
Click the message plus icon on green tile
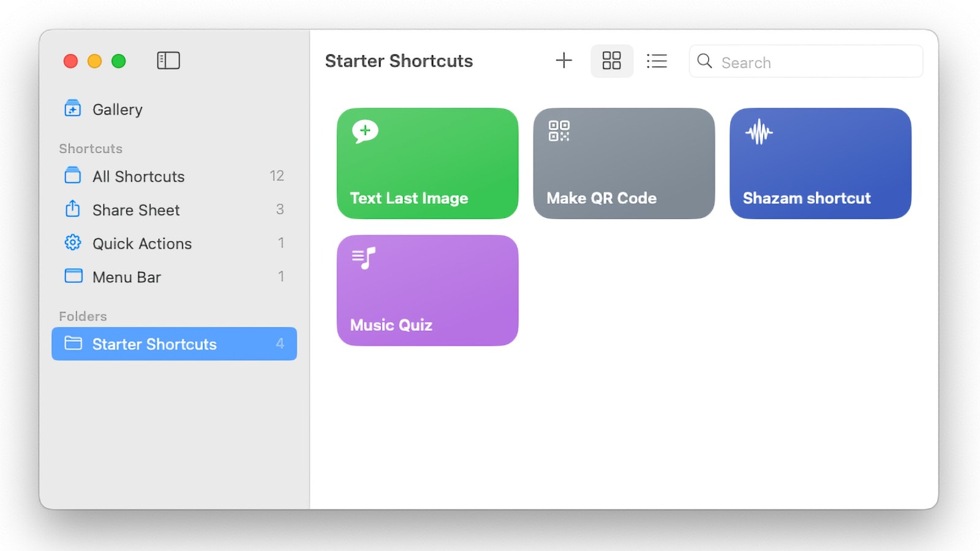[x=365, y=132]
